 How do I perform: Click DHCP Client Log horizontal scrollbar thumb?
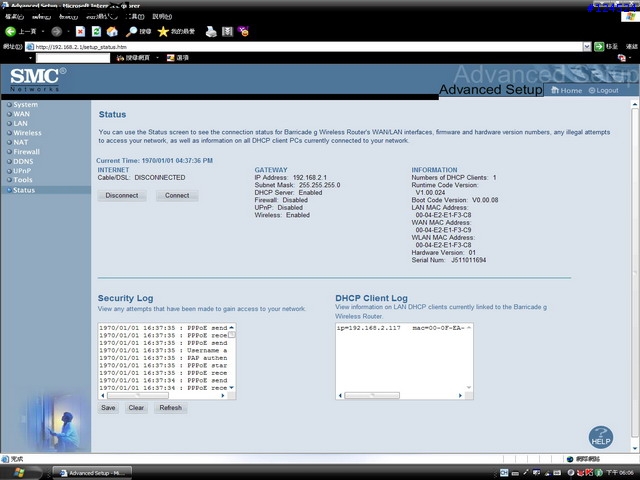click(x=372, y=396)
